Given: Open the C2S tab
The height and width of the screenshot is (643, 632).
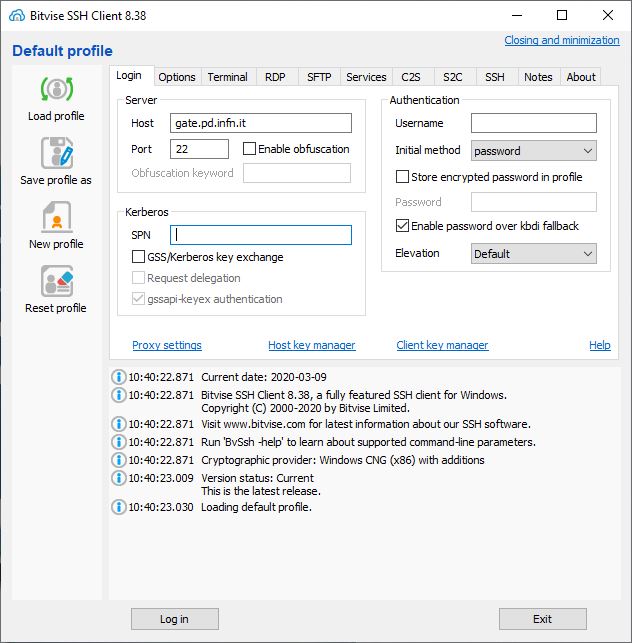Looking at the screenshot, I should [411, 77].
